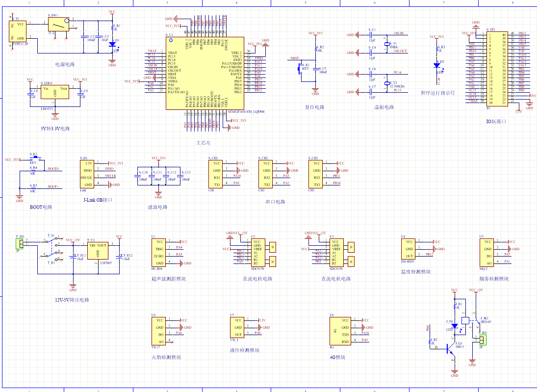The width and height of the screenshot is (537, 392).
Task: Select the 32.768KHz crystal S_Y2
Action: point(387,83)
